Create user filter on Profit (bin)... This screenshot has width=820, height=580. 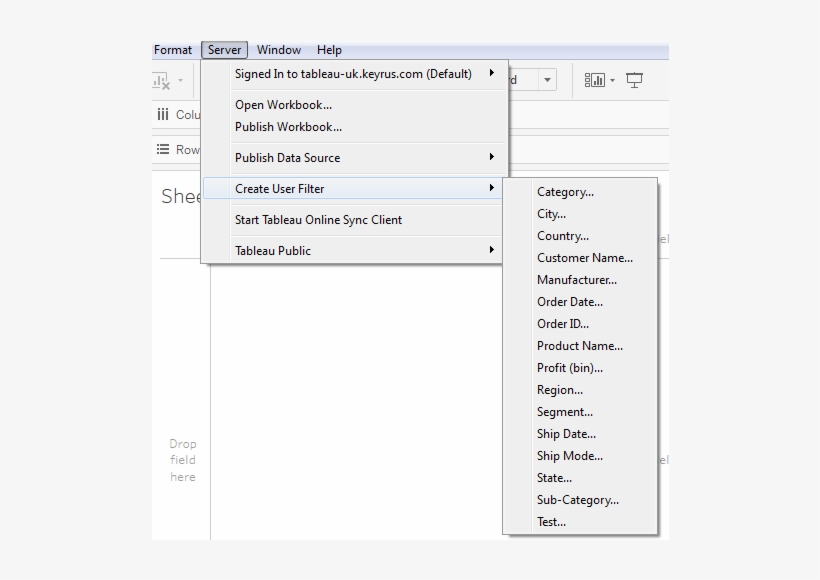coord(580,368)
